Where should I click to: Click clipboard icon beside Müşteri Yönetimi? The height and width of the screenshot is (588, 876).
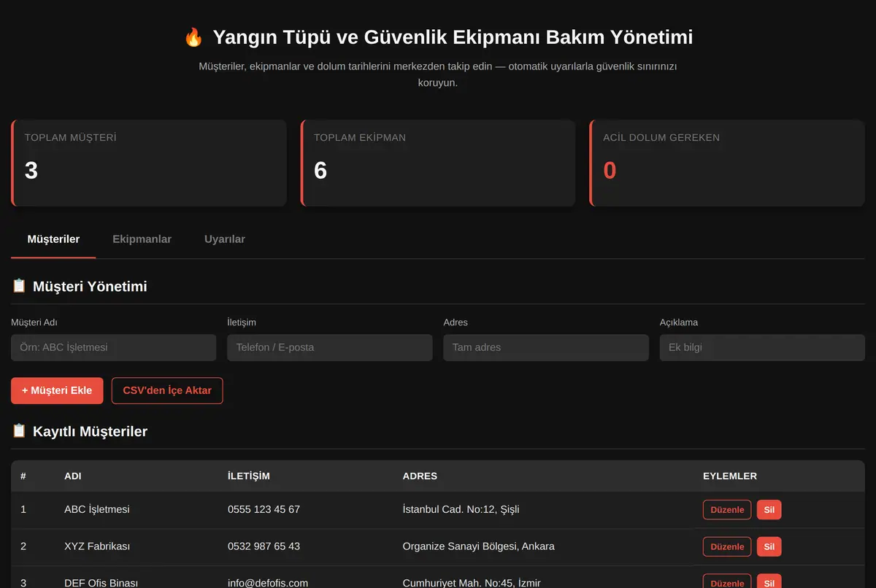pos(19,286)
